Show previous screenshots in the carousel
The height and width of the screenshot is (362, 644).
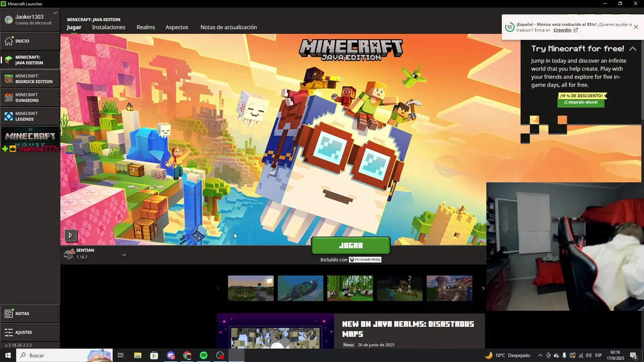pos(218,288)
